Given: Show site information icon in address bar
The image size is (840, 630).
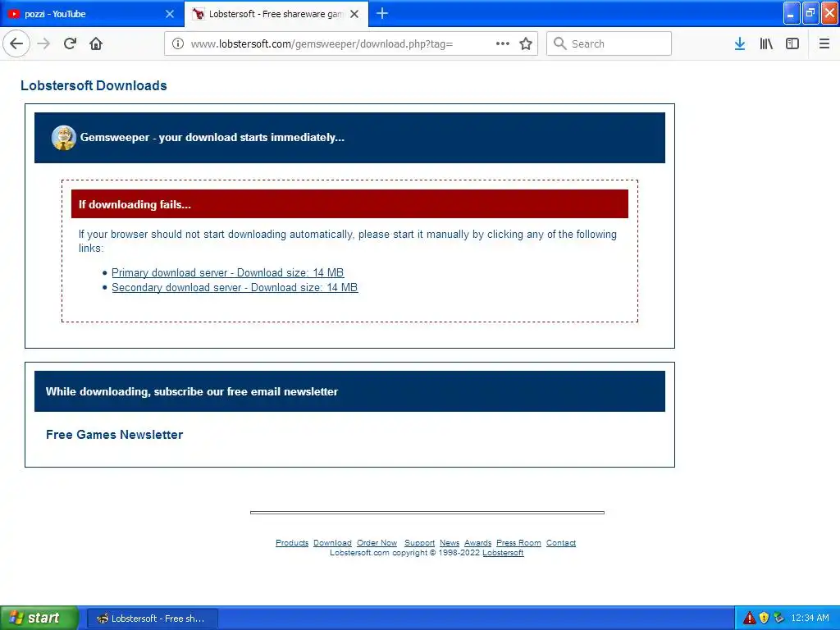Looking at the screenshot, I should [x=178, y=43].
